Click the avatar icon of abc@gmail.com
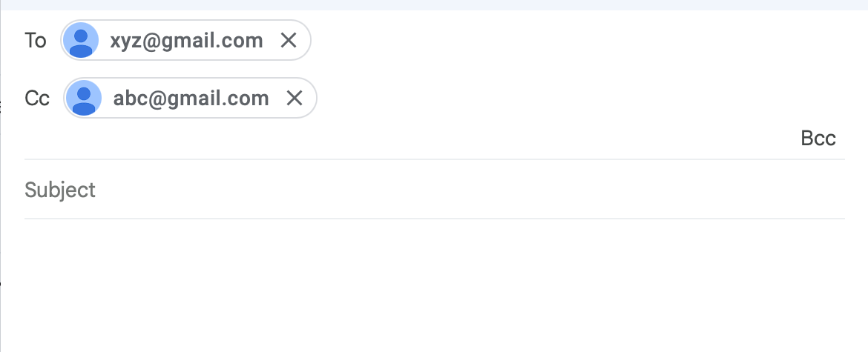This screenshot has height=352, width=868. [85, 98]
